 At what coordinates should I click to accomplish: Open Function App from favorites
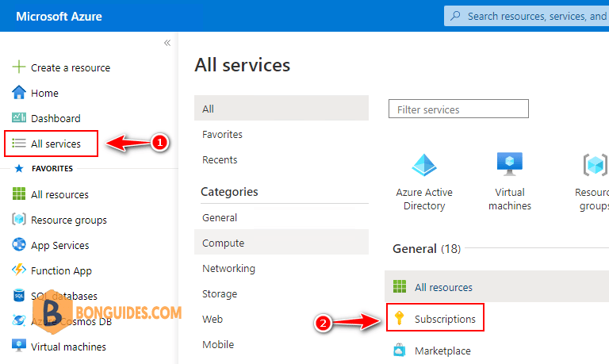click(61, 270)
